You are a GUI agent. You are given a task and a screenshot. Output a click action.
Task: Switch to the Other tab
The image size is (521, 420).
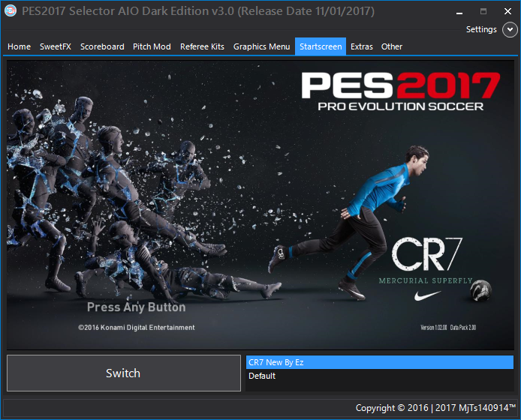coord(392,46)
